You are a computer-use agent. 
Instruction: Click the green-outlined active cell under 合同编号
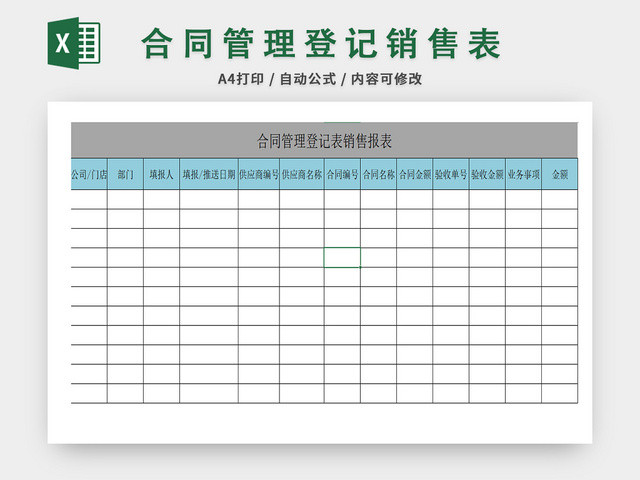pyautogui.click(x=342, y=258)
